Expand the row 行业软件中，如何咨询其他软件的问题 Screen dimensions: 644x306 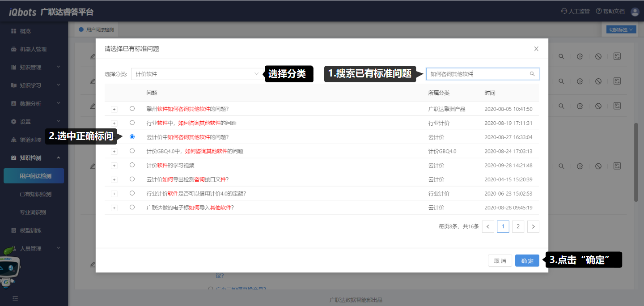click(x=114, y=123)
